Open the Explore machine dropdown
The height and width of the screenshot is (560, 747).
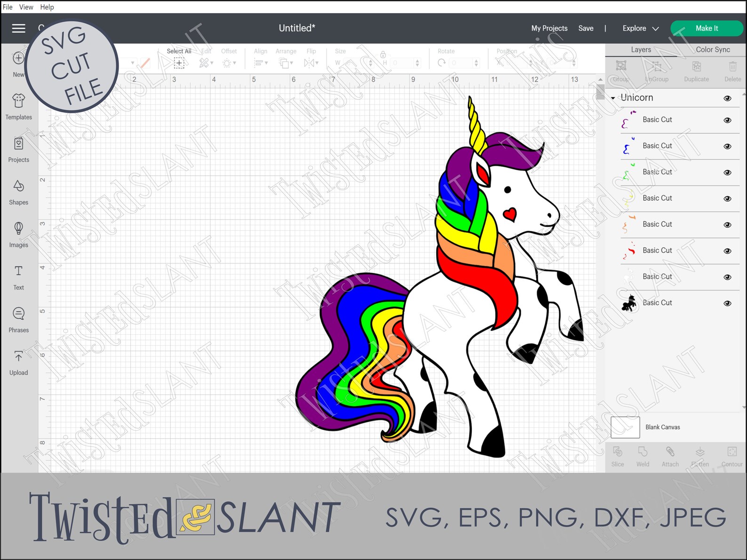click(641, 28)
